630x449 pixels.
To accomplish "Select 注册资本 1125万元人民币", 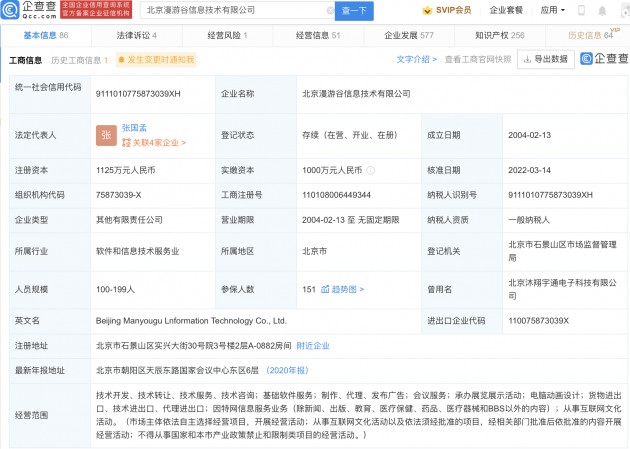I will [x=125, y=170].
